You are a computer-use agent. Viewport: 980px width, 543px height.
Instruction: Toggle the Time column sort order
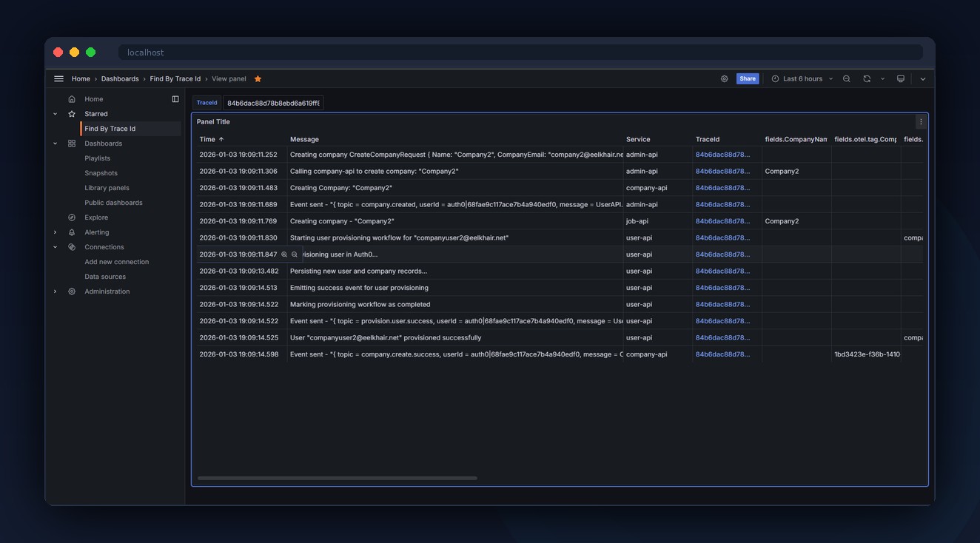(x=210, y=138)
